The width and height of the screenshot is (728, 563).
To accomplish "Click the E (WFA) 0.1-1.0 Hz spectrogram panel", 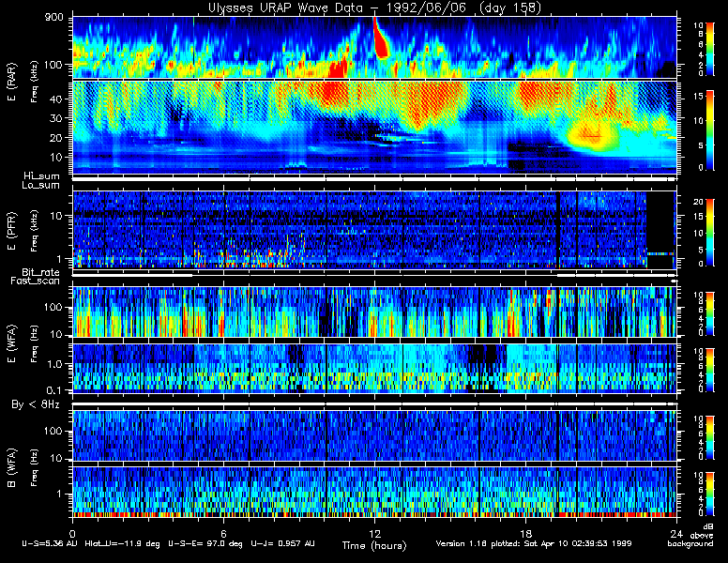I will (374, 369).
